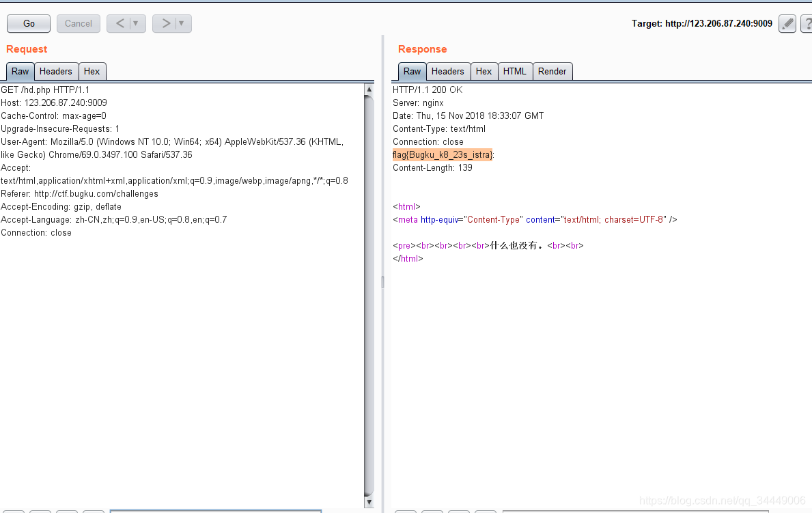Open the Response Render tab
812x513 pixels.
[x=552, y=72]
